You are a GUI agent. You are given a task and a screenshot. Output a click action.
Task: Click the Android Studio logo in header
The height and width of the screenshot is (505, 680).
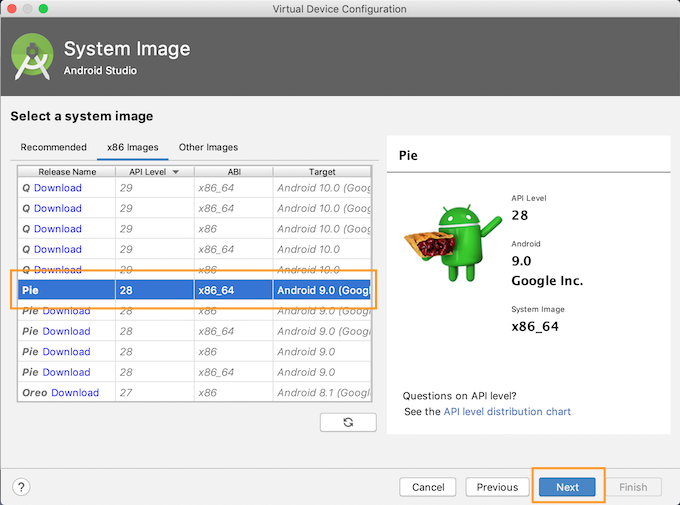click(x=32, y=57)
